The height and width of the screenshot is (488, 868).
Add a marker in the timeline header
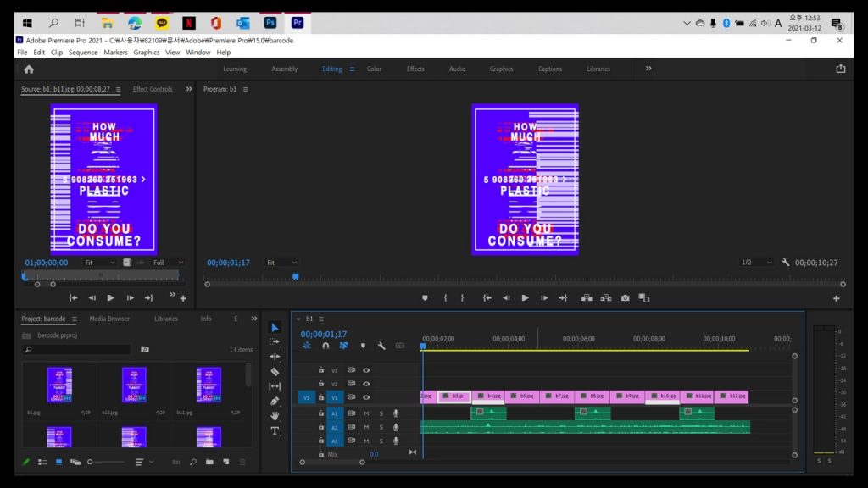tap(363, 346)
